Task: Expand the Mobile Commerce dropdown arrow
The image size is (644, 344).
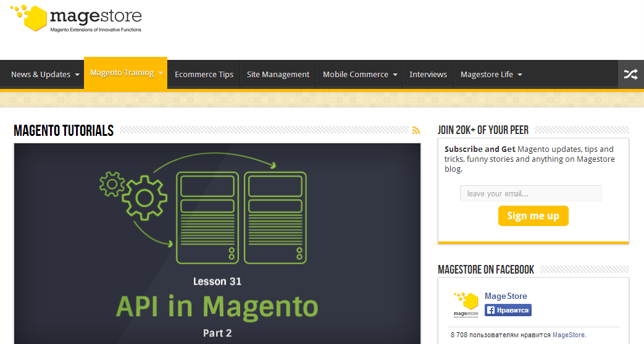Action: point(395,75)
